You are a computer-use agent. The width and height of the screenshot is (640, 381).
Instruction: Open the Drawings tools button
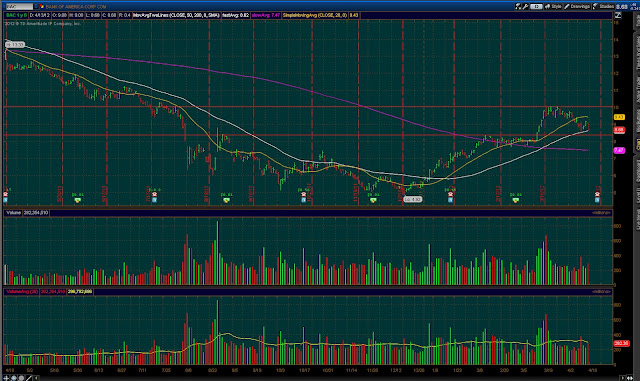[x=577, y=6]
